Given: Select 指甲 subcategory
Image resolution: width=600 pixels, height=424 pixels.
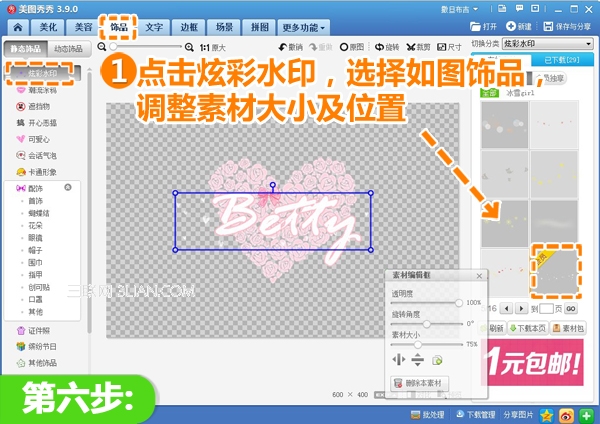Looking at the screenshot, I should [x=36, y=275].
